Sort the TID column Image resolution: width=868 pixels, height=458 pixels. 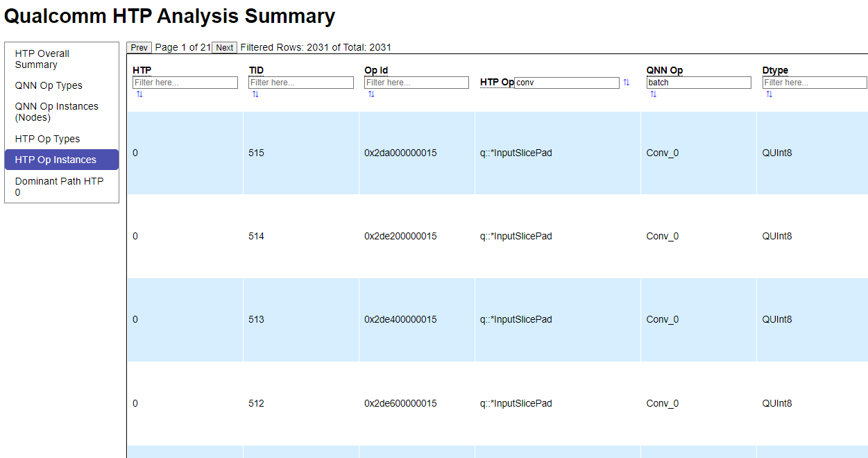(x=255, y=94)
